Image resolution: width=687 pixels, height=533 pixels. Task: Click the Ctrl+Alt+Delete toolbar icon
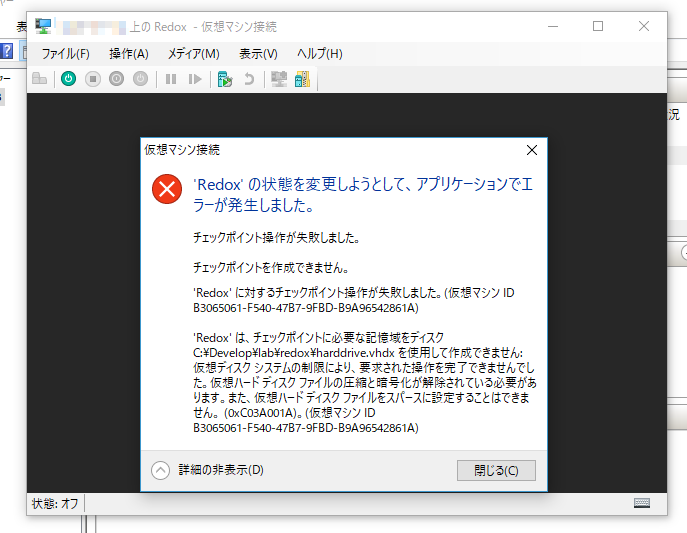pyautogui.click(x=39, y=78)
